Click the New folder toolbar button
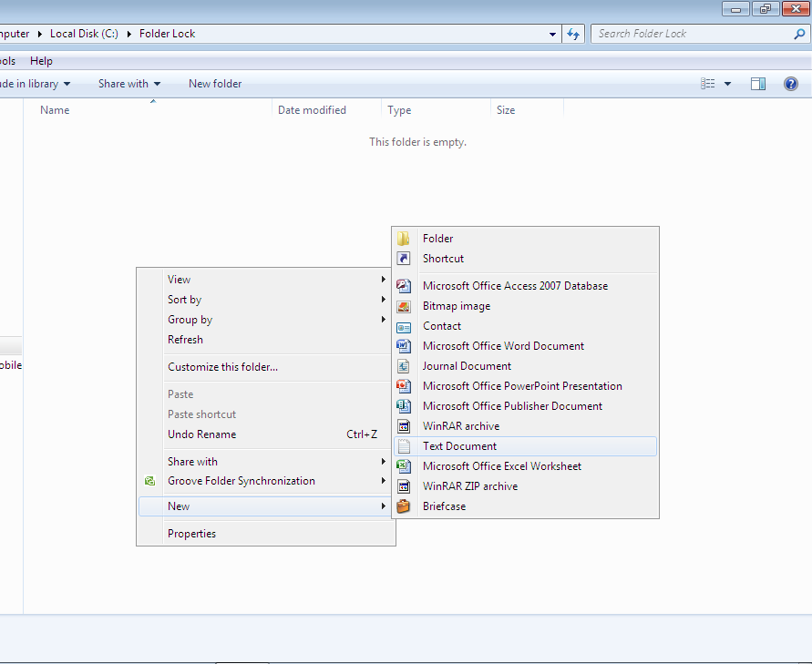 click(x=215, y=84)
